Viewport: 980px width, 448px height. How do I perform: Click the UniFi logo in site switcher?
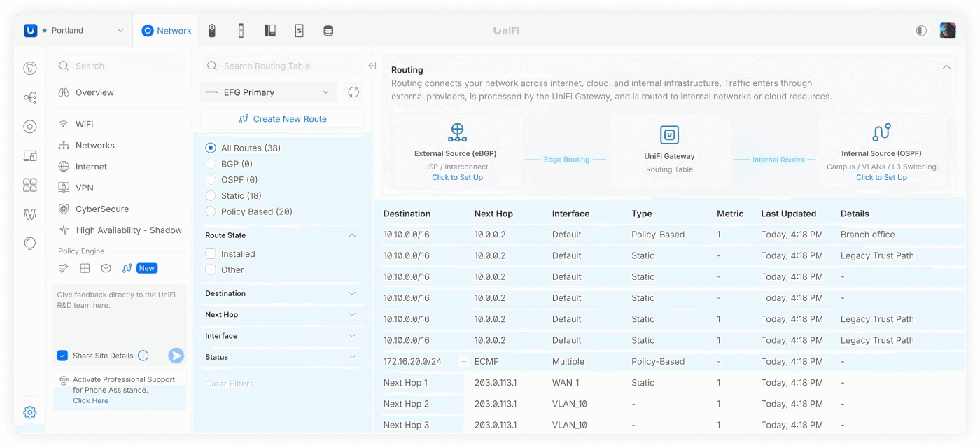click(30, 31)
